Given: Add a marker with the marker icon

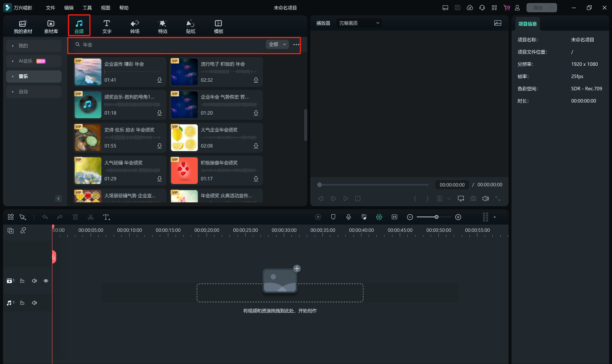Looking at the screenshot, I should (x=333, y=217).
